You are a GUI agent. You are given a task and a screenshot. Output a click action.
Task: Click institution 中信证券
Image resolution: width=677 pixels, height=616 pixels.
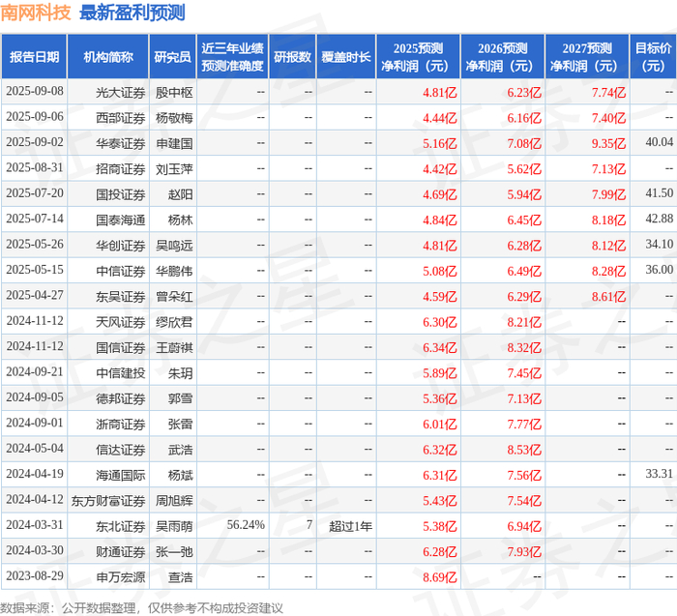121,271
